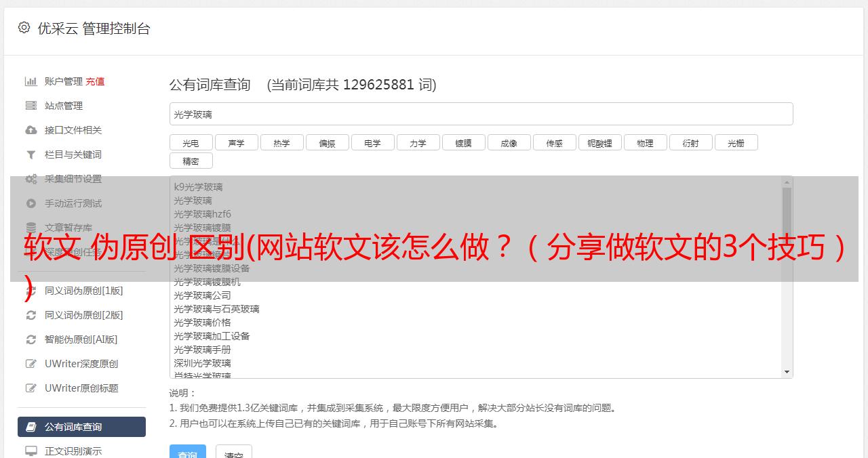Open the 公有词库查询 menu item
Image resolution: width=868 pixels, height=458 pixels.
coord(81,427)
